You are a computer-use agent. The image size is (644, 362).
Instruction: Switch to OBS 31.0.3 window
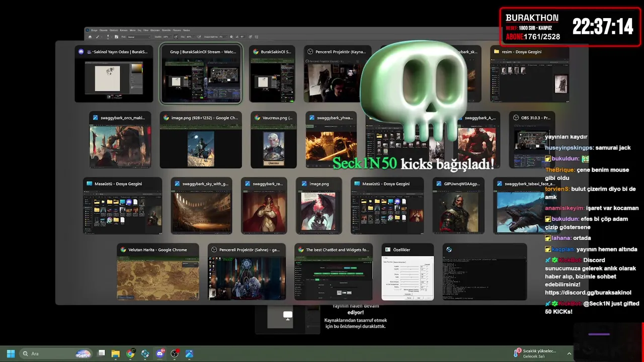(532, 140)
